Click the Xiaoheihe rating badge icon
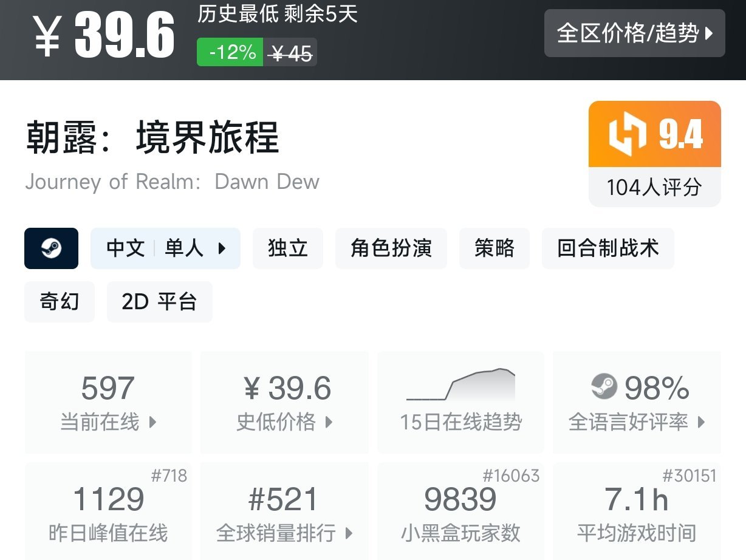Image resolution: width=746 pixels, height=560 pixels. (625, 134)
